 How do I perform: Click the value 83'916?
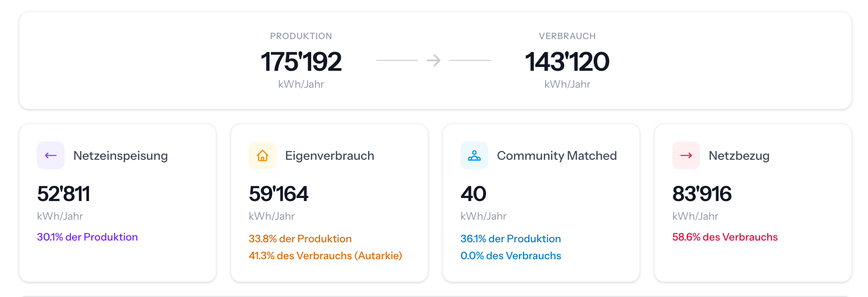click(702, 194)
